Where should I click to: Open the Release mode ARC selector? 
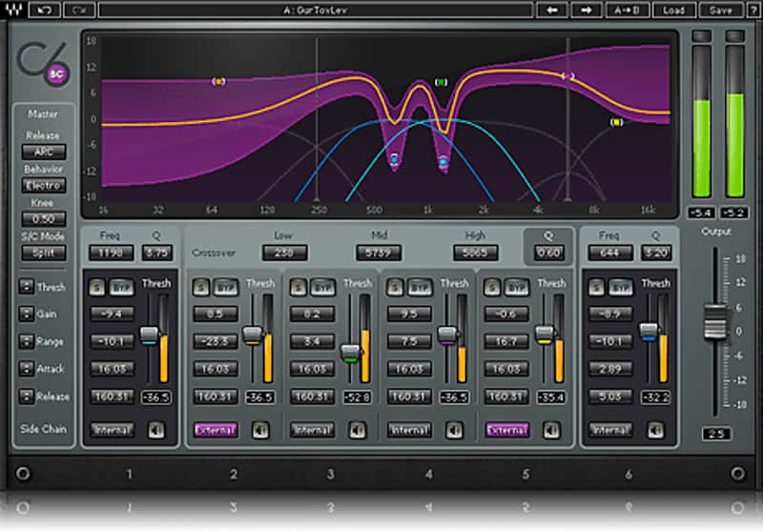point(44,152)
